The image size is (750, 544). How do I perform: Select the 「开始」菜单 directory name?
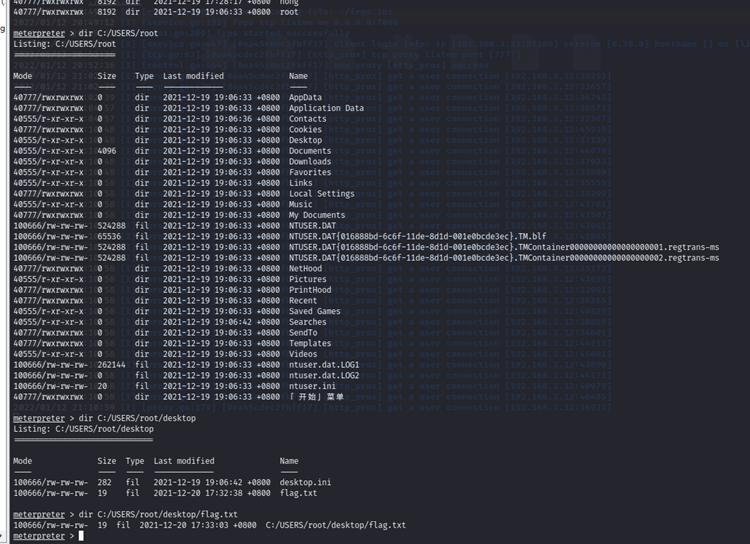316,397
